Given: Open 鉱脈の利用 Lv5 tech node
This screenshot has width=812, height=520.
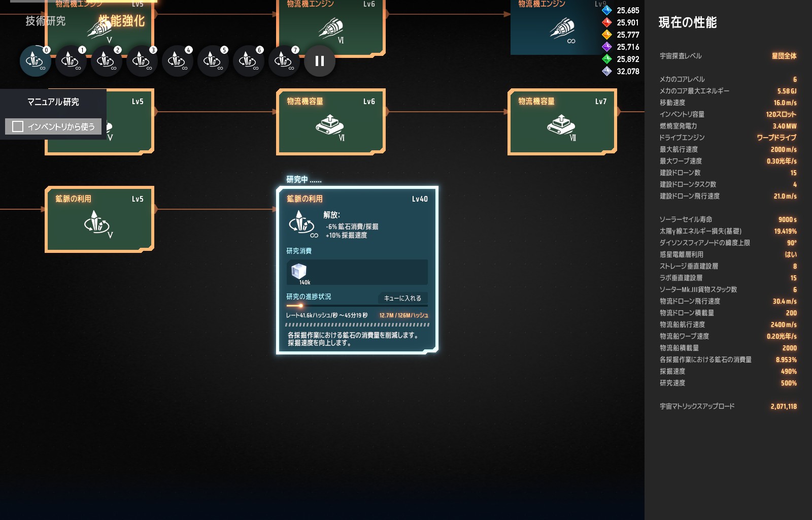Looking at the screenshot, I should click(99, 219).
